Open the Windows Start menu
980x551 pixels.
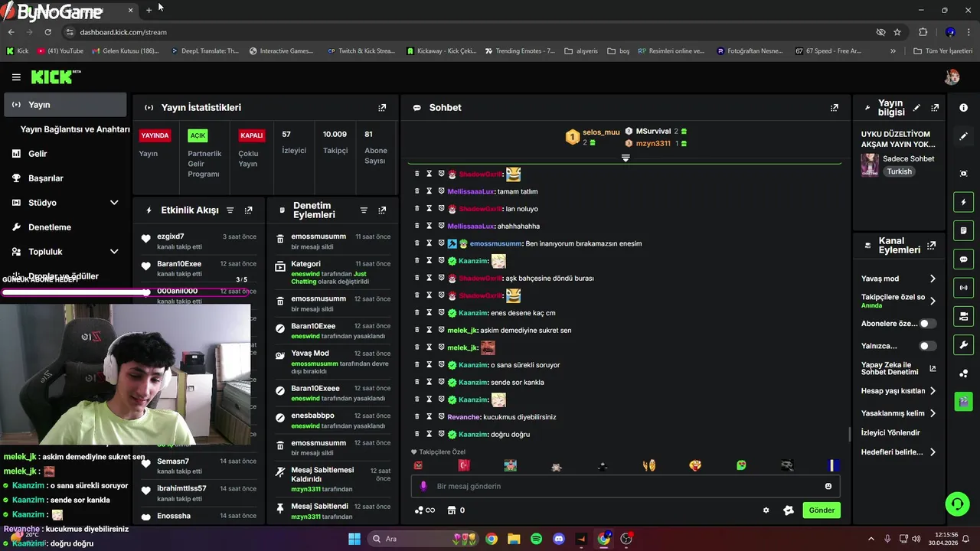[354, 539]
